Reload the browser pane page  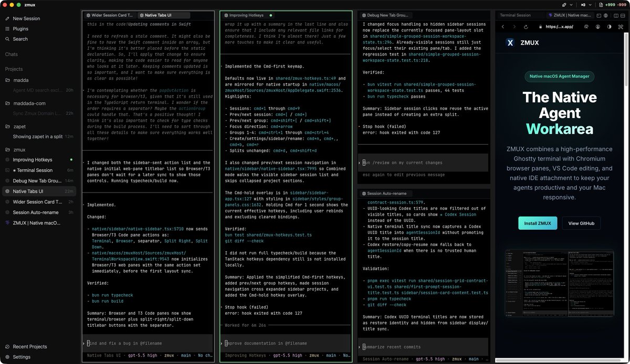click(x=526, y=27)
